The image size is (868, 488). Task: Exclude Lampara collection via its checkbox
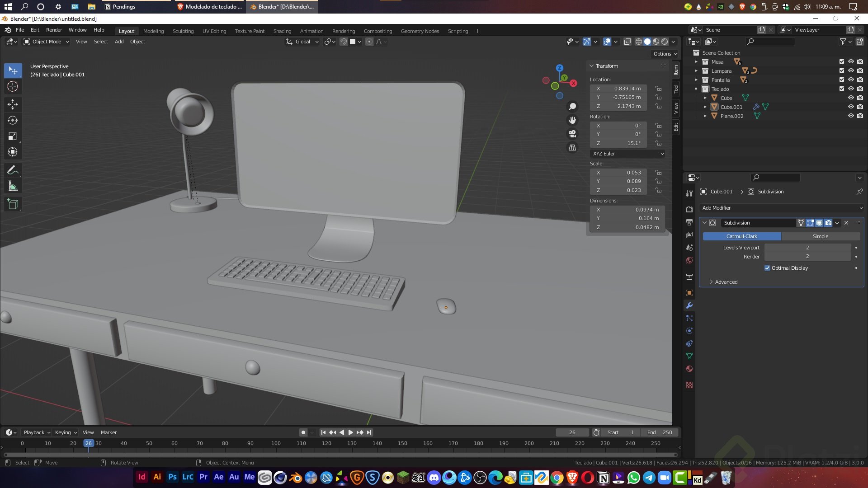pyautogui.click(x=841, y=71)
